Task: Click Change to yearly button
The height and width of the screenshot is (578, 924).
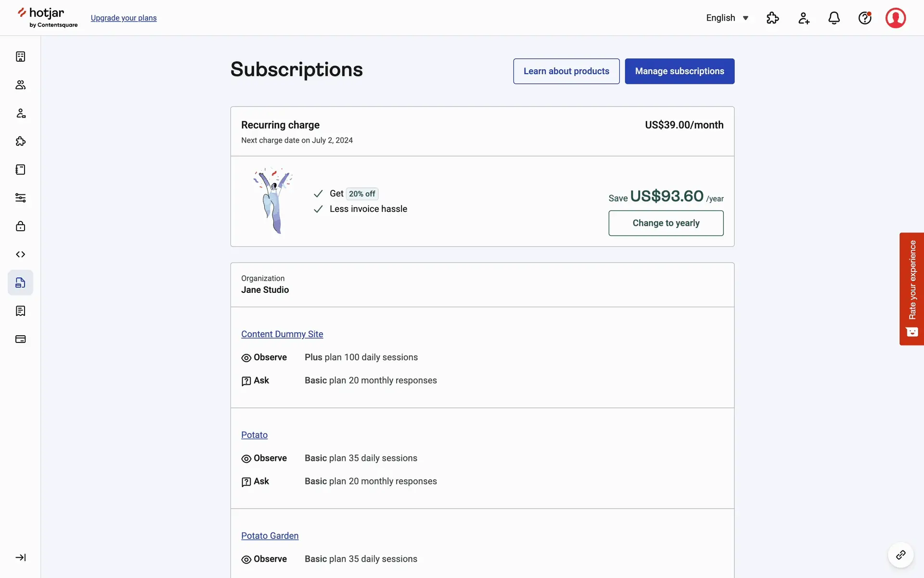Action: [666, 223]
